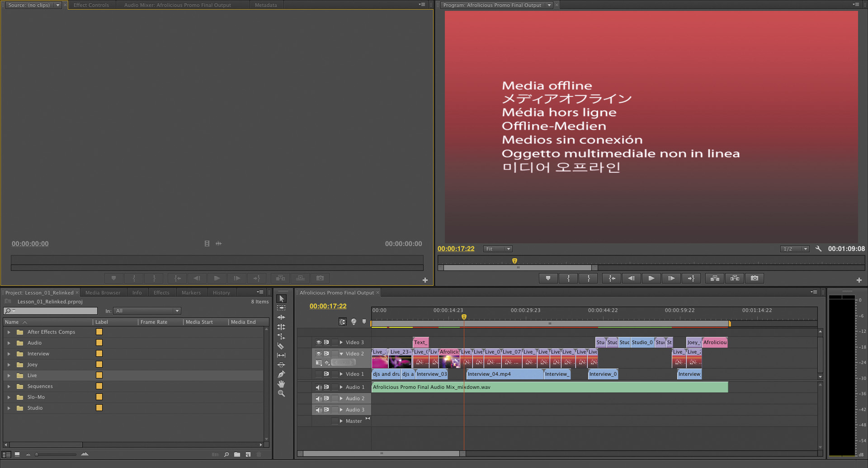The height and width of the screenshot is (468, 868).
Task: Step forward one frame in Program monitor
Action: coord(671,278)
